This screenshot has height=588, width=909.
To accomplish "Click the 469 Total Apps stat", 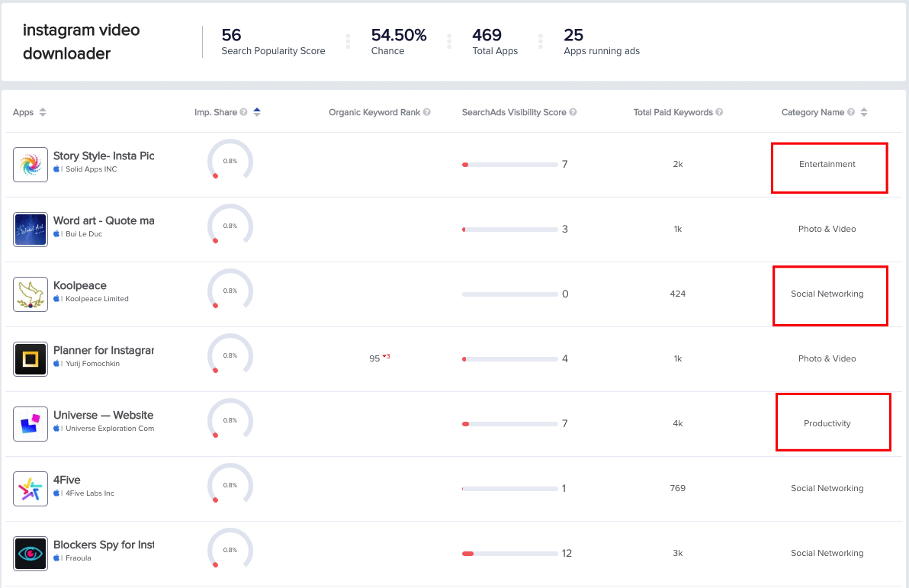I will coord(495,42).
